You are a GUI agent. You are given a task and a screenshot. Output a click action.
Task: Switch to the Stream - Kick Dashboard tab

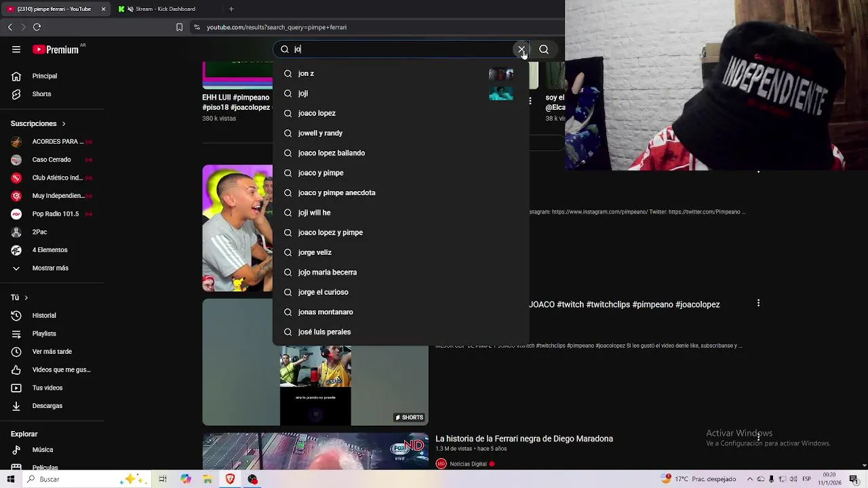pyautogui.click(x=165, y=9)
